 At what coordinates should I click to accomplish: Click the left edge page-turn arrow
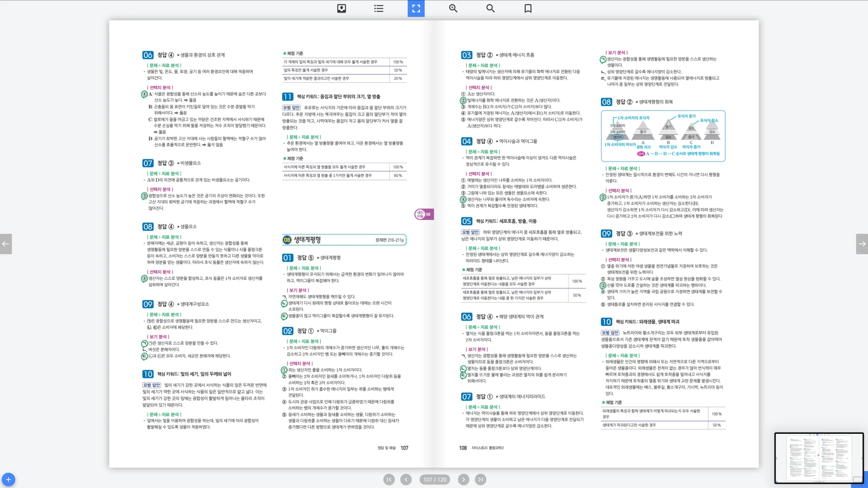tap(6, 244)
